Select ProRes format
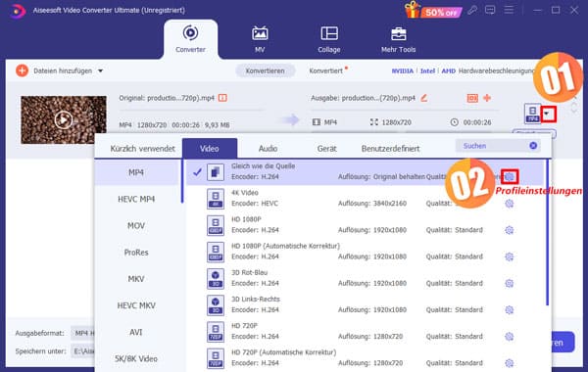This screenshot has width=588, height=372. (136, 253)
